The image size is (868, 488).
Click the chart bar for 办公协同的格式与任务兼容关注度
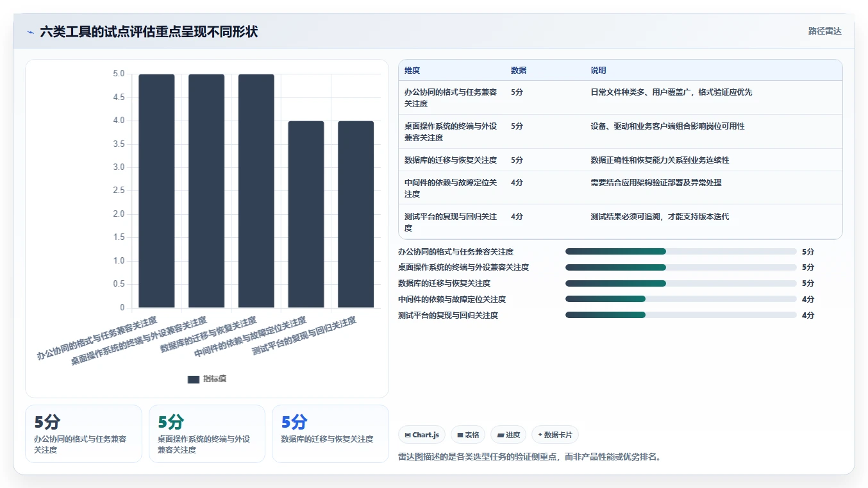[156, 191]
